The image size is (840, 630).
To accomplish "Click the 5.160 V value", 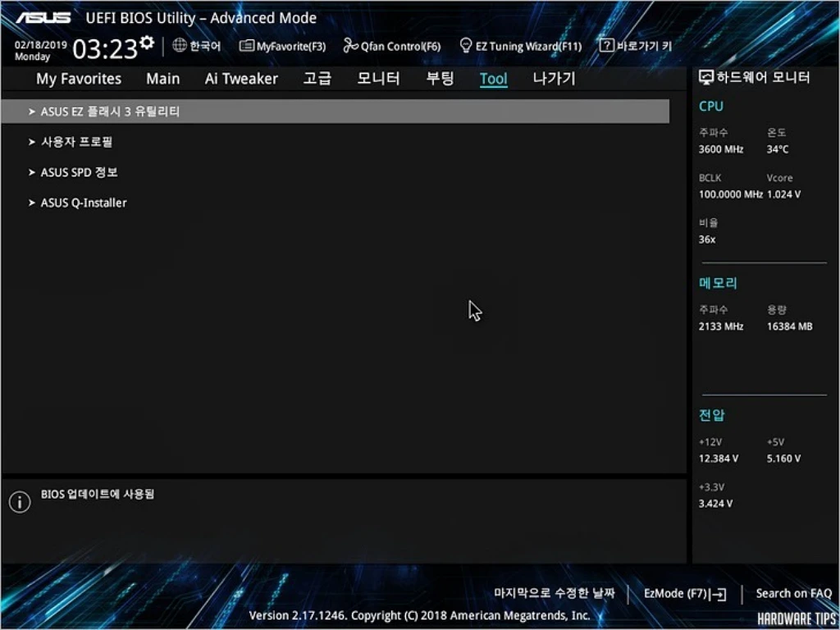I will pyautogui.click(x=783, y=459).
